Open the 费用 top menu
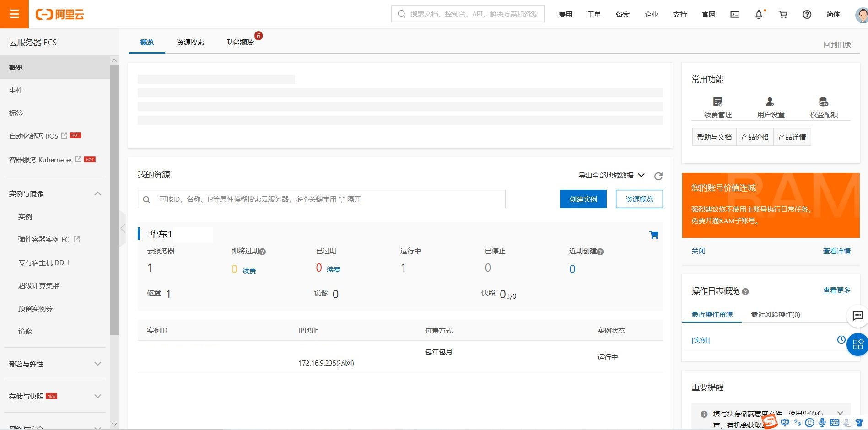The width and height of the screenshot is (868, 430). tap(566, 15)
